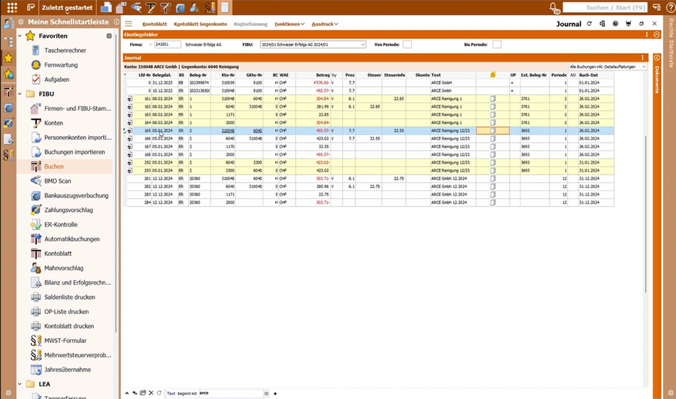Toggle document checkbox in row 161
Viewport: 676px width, 399px height.
pos(493,99)
